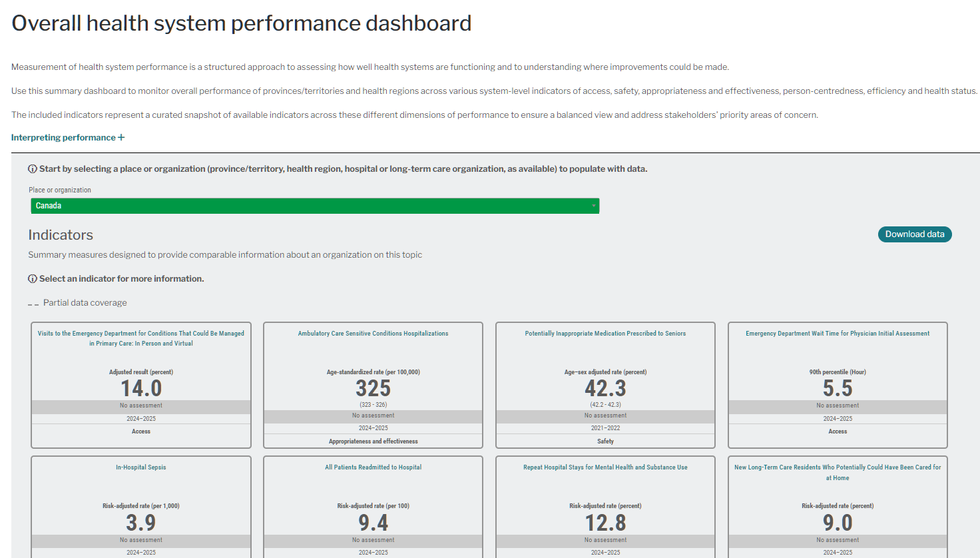View Repeat Hospital Stays for Mental Health indicator

pyautogui.click(x=605, y=467)
